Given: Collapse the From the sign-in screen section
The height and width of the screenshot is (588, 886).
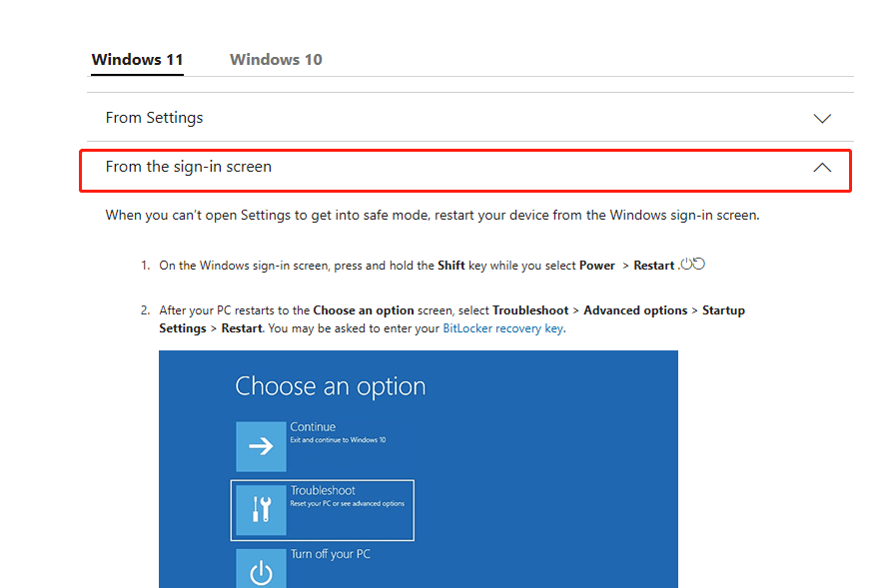Looking at the screenshot, I should [465, 171].
